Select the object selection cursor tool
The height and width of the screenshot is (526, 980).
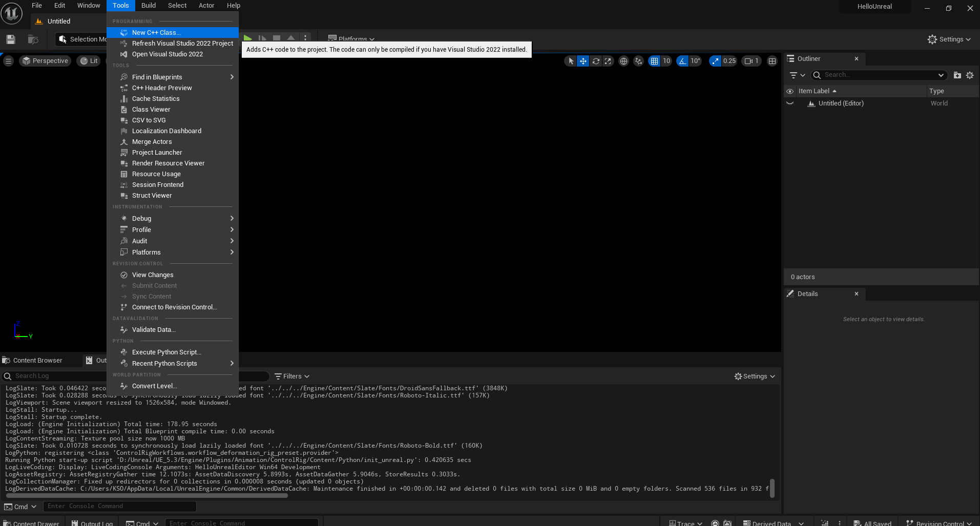(x=571, y=61)
